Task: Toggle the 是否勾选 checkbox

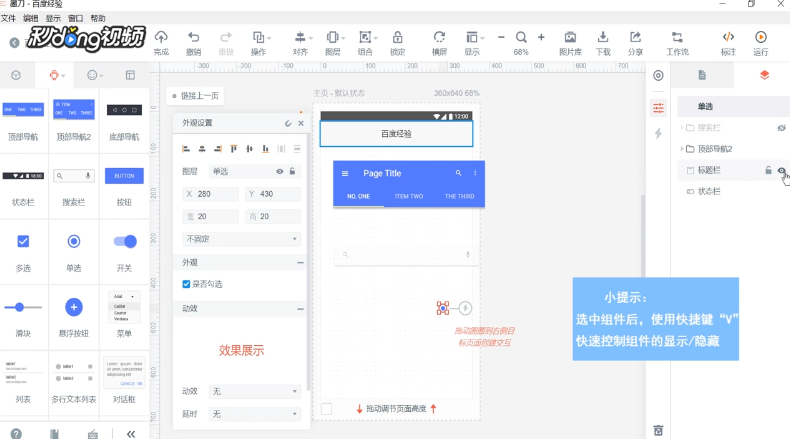Action: [186, 284]
